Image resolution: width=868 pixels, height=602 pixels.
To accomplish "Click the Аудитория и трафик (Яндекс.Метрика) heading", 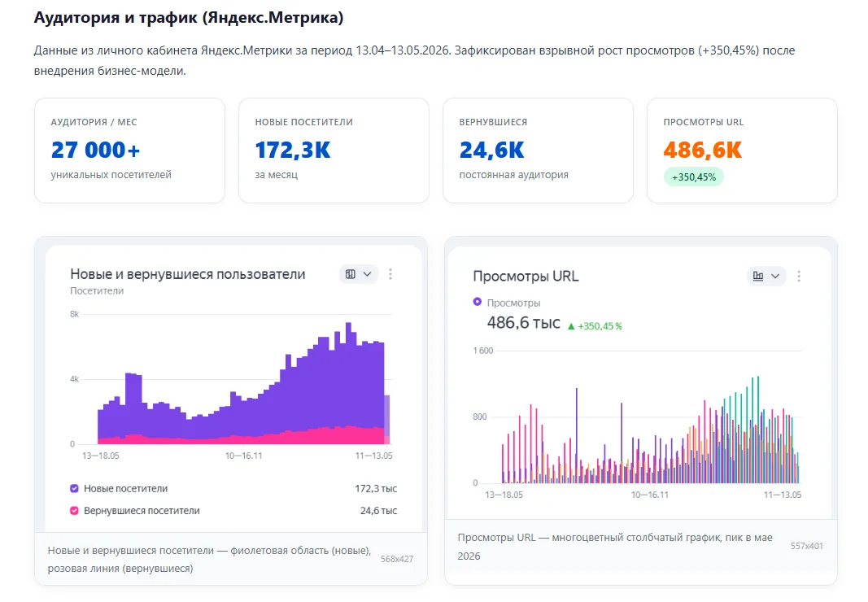I will [x=189, y=18].
